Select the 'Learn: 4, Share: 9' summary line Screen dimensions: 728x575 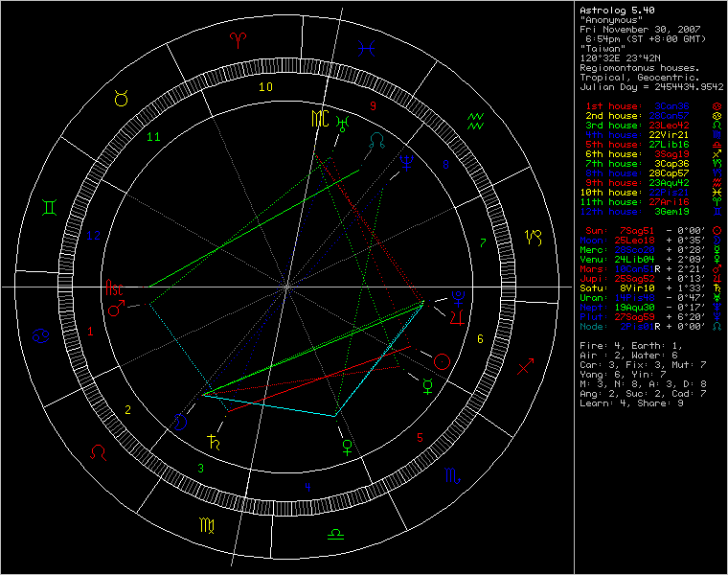coord(631,403)
